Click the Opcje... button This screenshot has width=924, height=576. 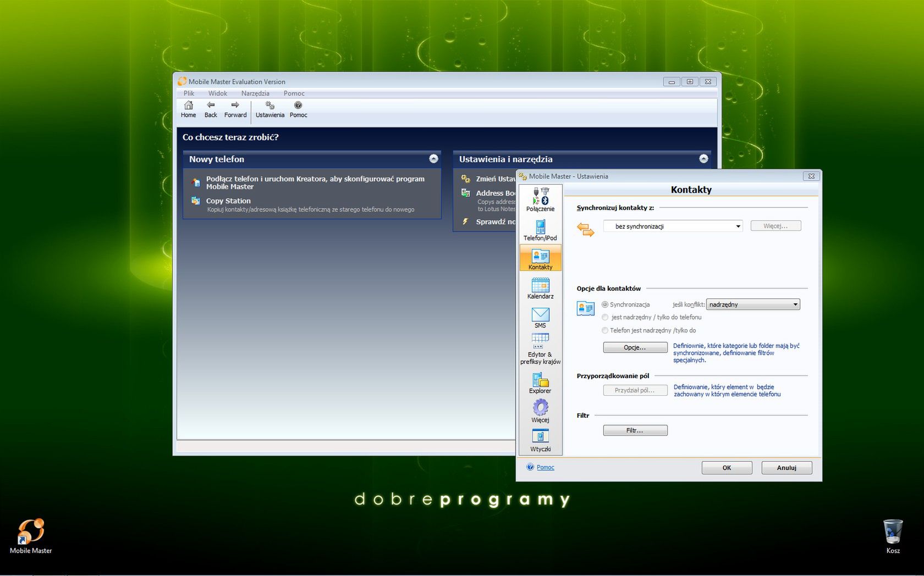click(x=635, y=347)
